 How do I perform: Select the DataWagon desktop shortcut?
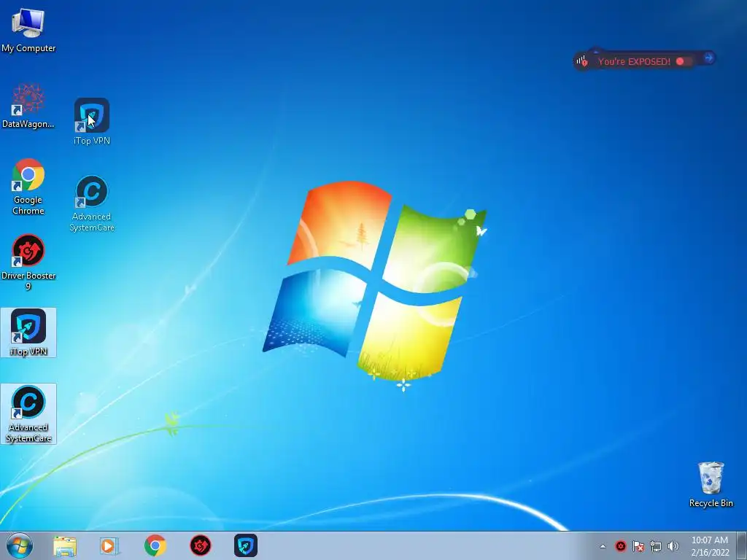(x=28, y=106)
